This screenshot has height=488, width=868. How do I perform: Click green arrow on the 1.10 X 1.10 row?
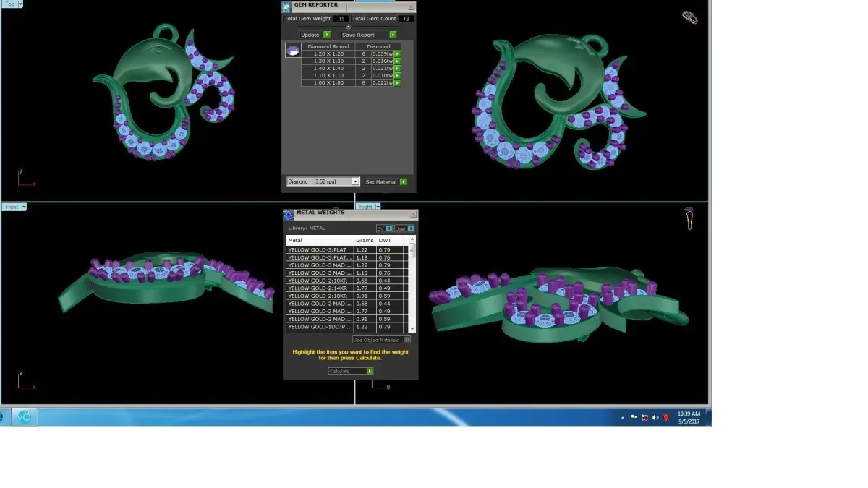point(397,75)
